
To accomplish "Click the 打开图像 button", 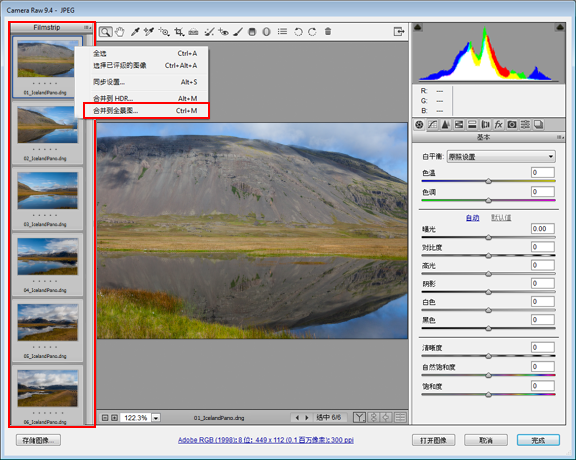I will coord(433,440).
